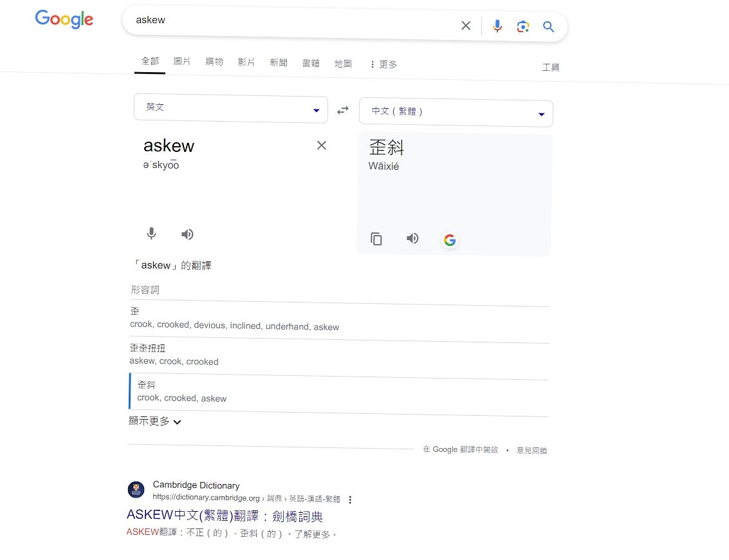Click the blue search magnifier icon
Screen dimensions: 729x560
click(548, 26)
